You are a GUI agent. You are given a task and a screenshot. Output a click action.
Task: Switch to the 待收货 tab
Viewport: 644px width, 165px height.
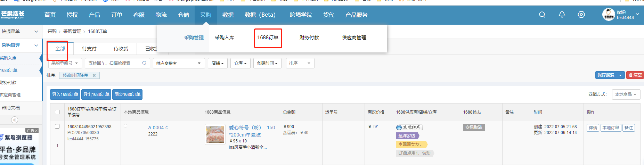point(121,49)
